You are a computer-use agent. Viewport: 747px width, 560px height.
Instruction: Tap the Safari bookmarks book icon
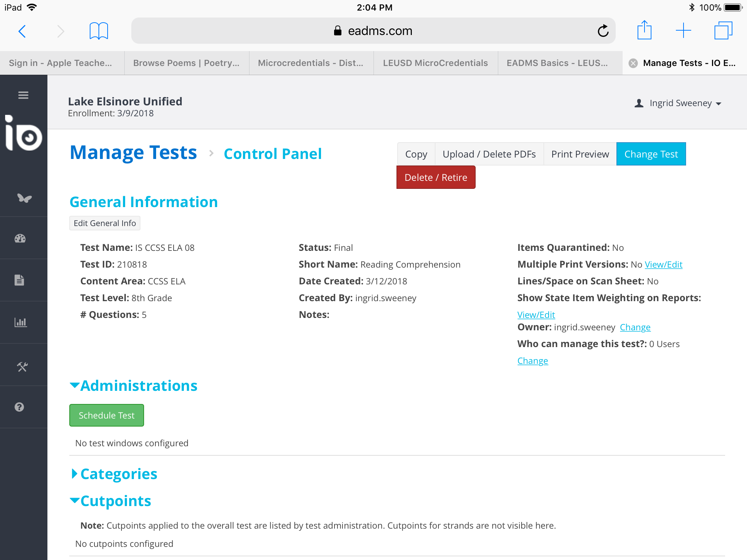[x=98, y=31]
